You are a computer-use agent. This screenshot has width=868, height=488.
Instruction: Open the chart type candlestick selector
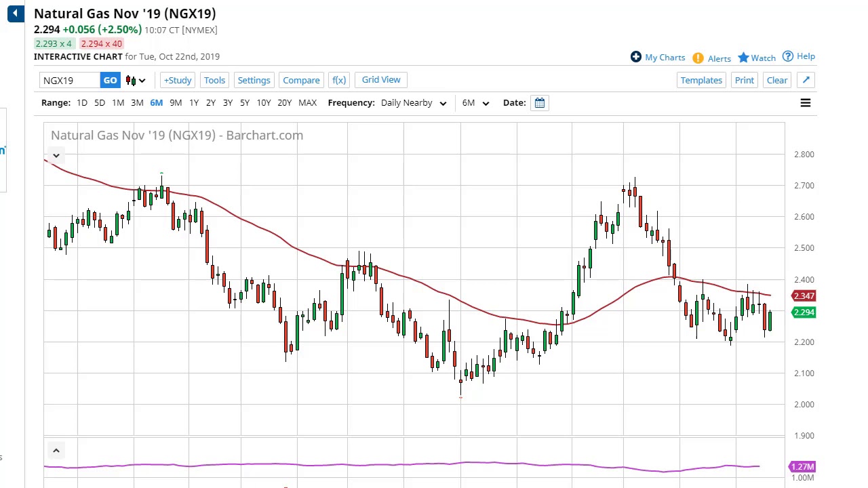(x=135, y=81)
